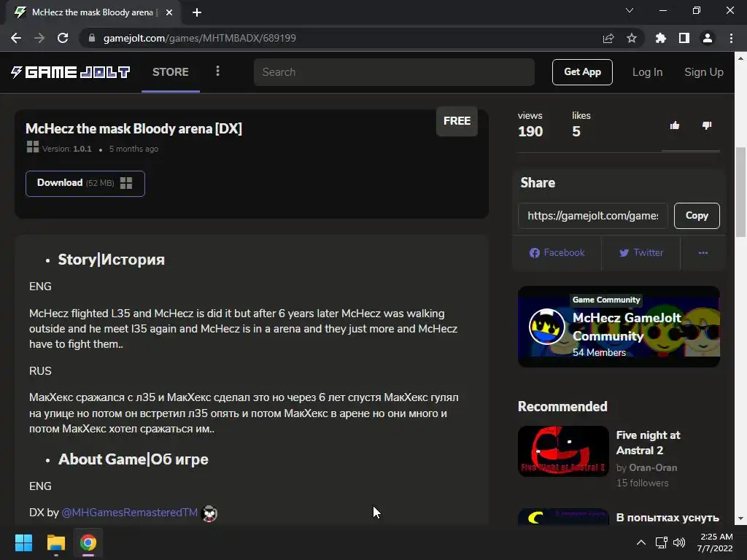Image resolution: width=747 pixels, height=560 pixels.
Task: Open more share options ellipsis
Action: (703, 253)
